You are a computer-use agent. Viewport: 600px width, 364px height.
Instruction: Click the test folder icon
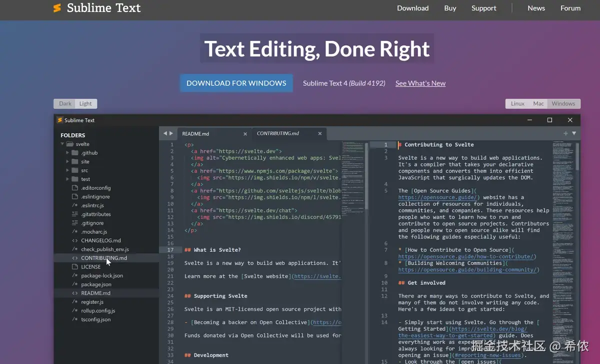coord(75,179)
